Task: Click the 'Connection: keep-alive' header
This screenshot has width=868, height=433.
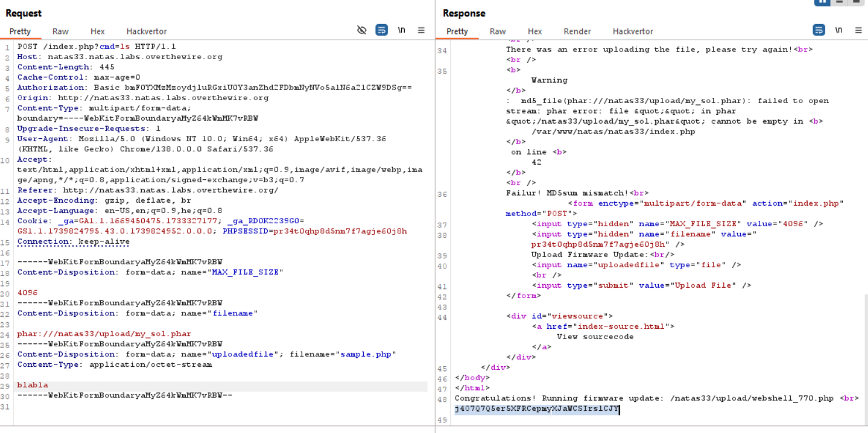Action: point(73,241)
